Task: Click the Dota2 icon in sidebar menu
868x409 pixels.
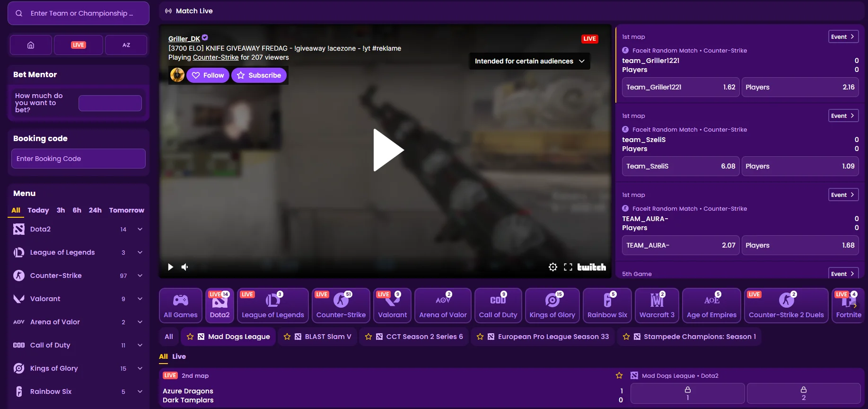Action: tap(19, 229)
